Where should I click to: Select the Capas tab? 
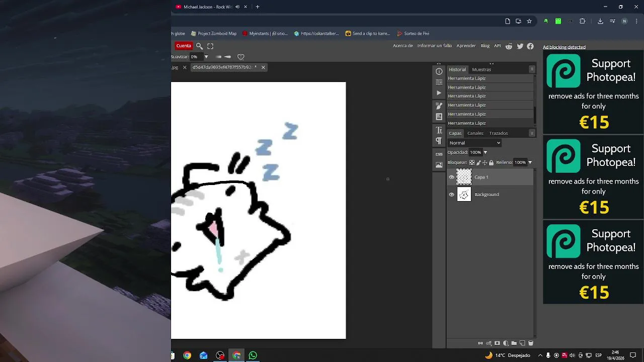(455, 133)
